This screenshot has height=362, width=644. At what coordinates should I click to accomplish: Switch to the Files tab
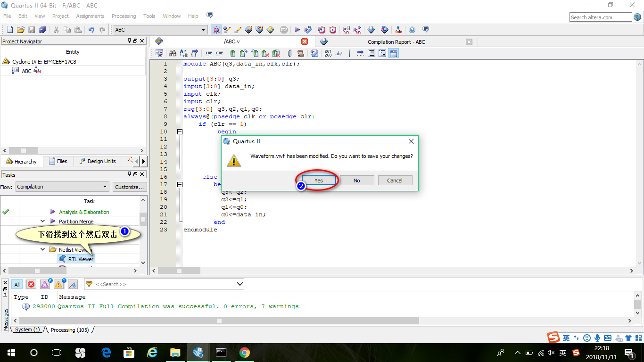click(58, 161)
